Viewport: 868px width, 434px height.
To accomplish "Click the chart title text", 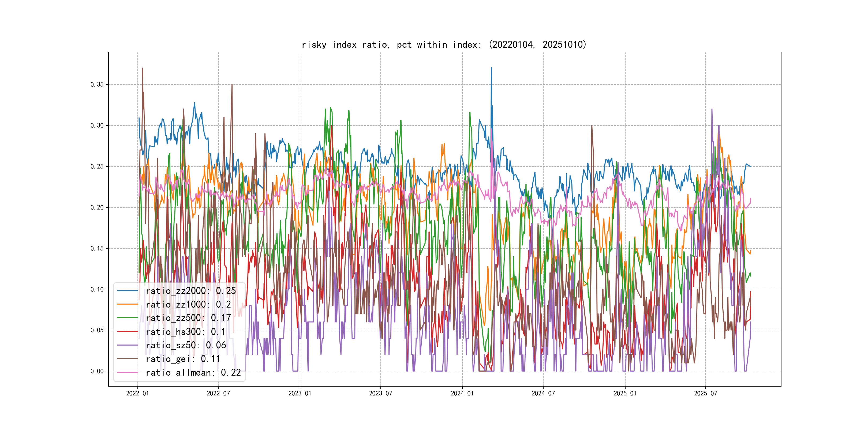I will pos(444,45).
